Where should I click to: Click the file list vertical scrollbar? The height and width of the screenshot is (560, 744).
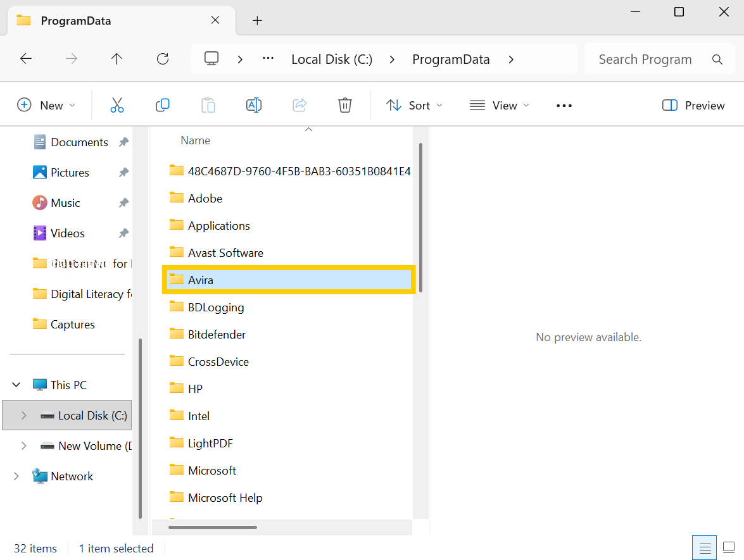point(420,217)
